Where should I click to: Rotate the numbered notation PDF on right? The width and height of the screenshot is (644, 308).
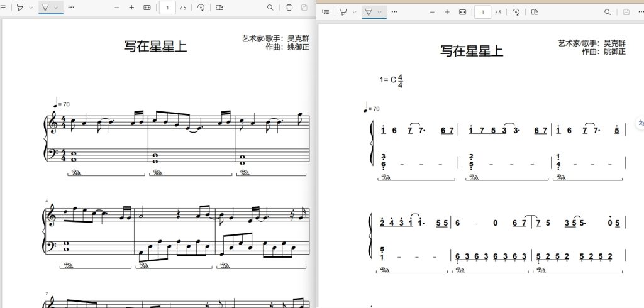click(516, 13)
